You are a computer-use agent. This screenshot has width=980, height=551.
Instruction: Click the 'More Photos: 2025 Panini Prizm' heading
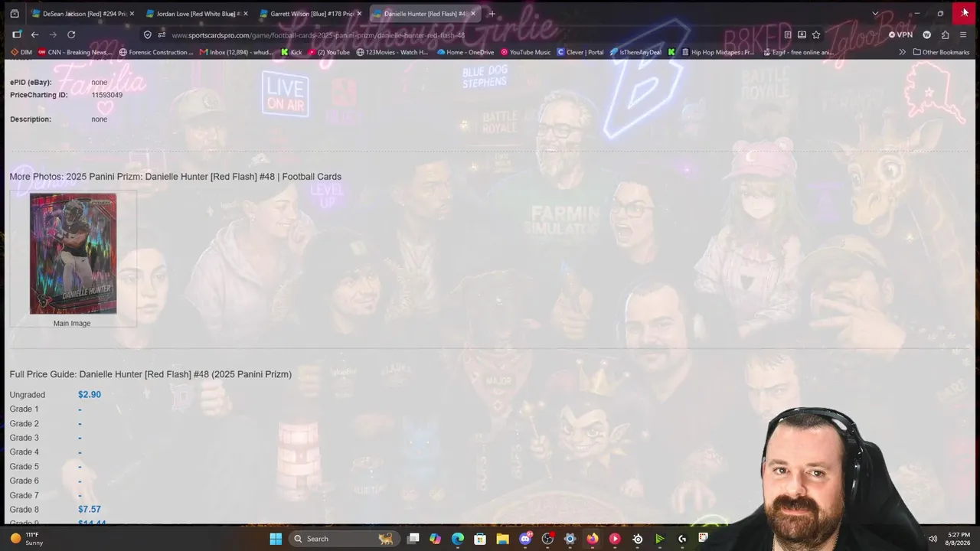tap(175, 177)
